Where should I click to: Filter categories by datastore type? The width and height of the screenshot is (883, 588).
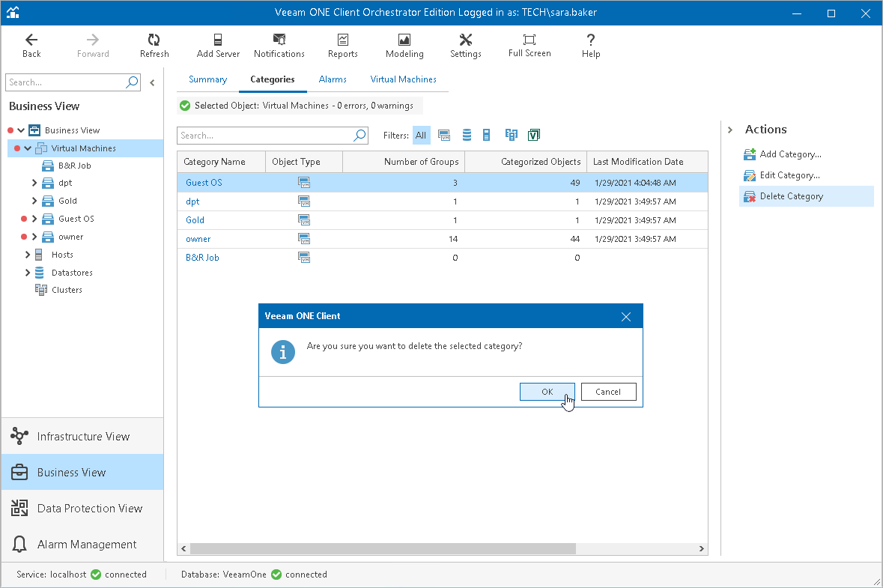click(467, 136)
